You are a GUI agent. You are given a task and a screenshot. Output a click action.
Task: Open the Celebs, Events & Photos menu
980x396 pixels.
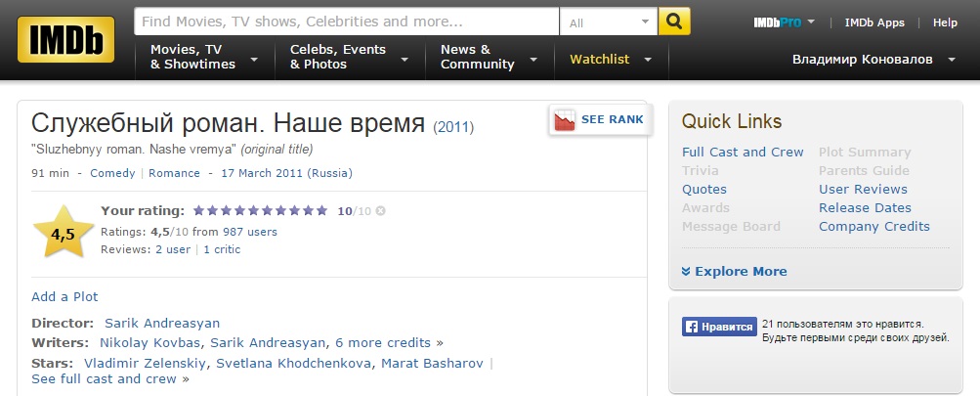coord(350,57)
